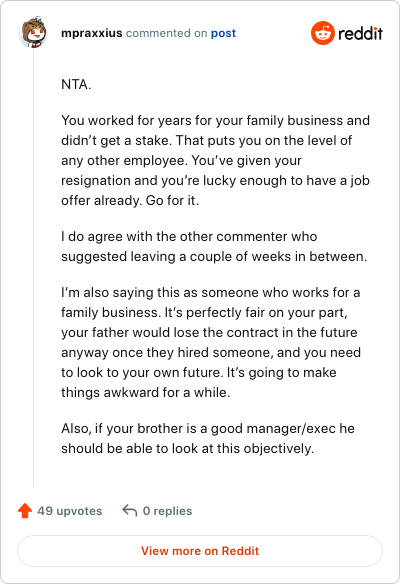Click the vertical comment thread line
The width and height of the screenshot is (400, 584).
click(x=34, y=268)
